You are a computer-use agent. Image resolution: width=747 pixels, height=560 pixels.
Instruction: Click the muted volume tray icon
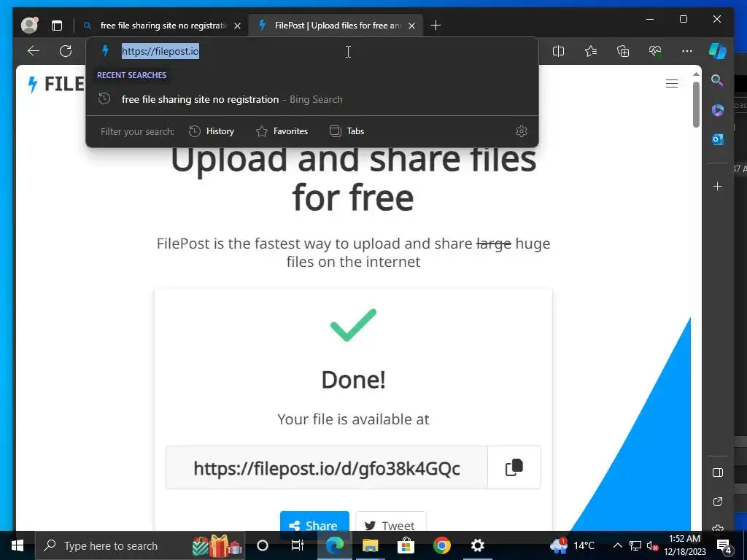pyautogui.click(x=651, y=545)
